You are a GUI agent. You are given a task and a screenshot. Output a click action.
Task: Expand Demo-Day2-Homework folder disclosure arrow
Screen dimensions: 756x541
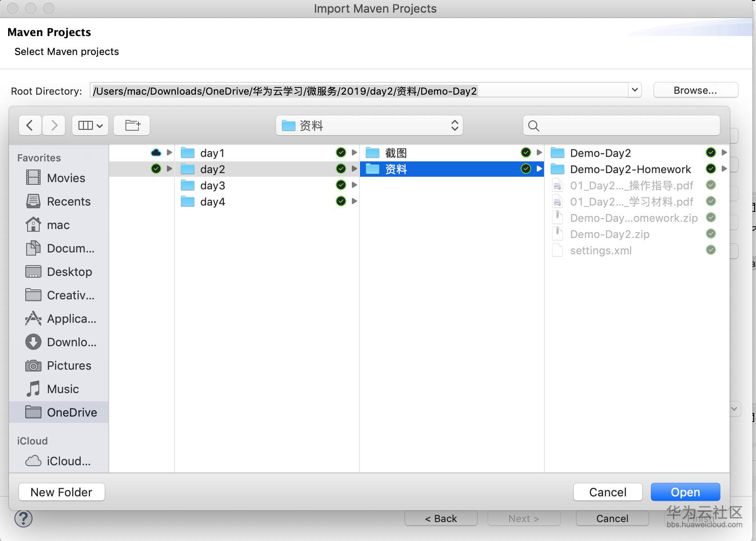(x=724, y=169)
